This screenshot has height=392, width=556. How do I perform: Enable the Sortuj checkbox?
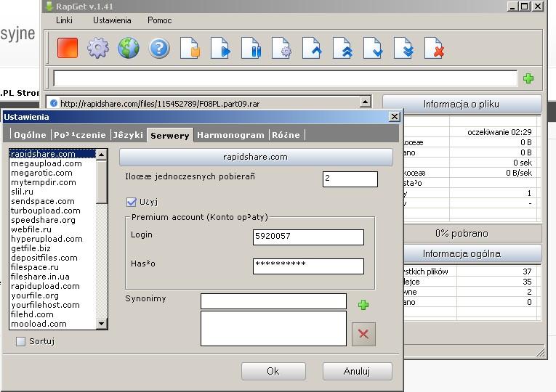click(x=20, y=341)
